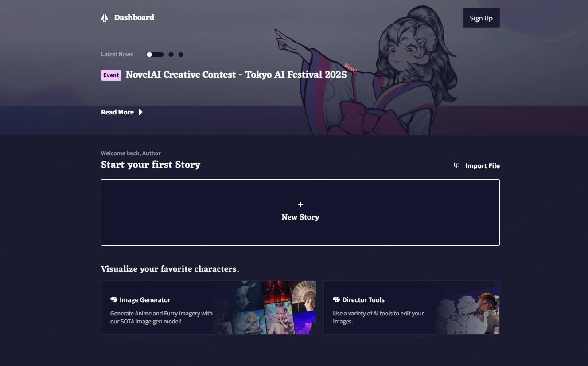This screenshot has height=366, width=588.
Task: Click 'Start your first Story' heading
Action: (x=151, y=165)
